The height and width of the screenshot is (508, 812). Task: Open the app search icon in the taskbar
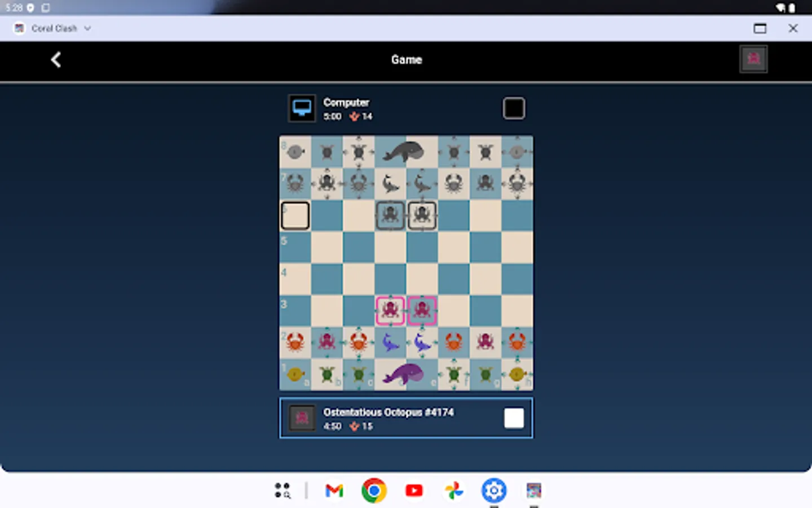(x=283, y=490)
